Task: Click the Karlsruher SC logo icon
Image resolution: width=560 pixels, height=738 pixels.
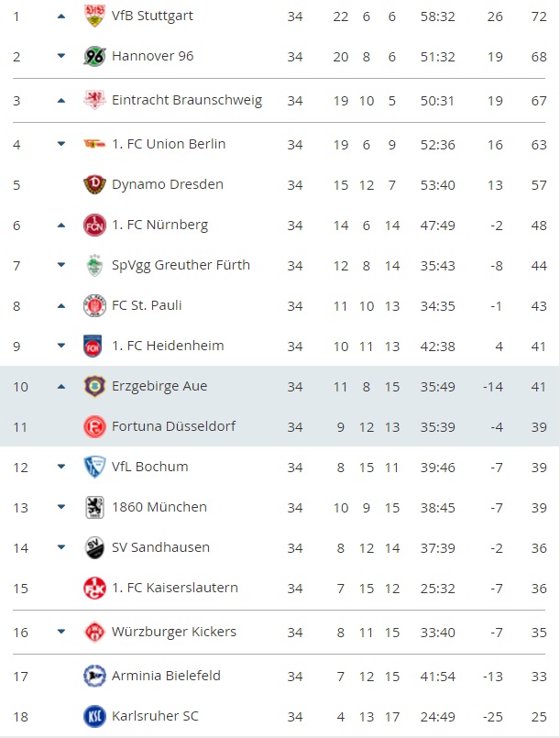Action: 94,716
